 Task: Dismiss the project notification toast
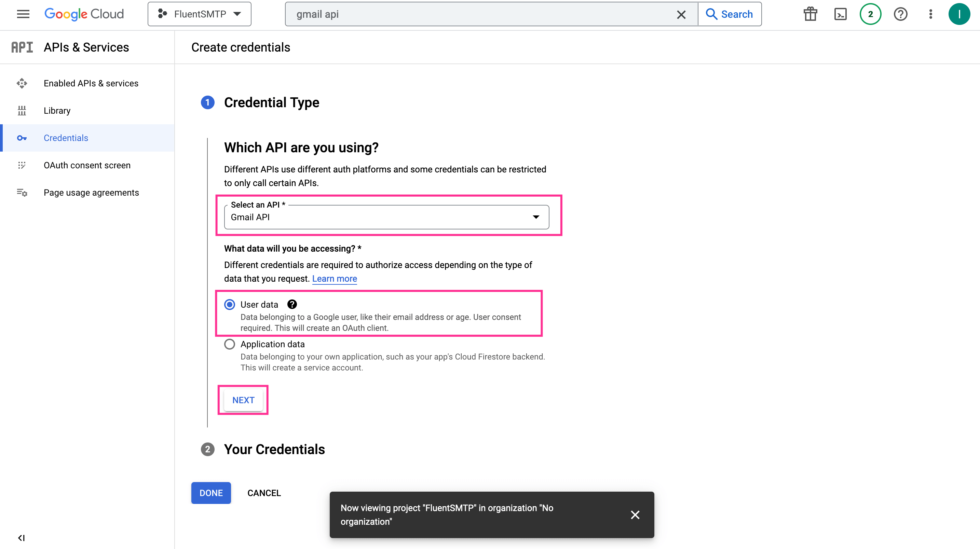point(635,515)
